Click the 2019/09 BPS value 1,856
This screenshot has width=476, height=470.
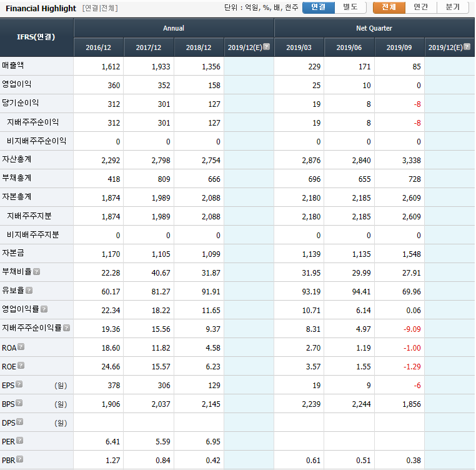[x=412, y=404]
